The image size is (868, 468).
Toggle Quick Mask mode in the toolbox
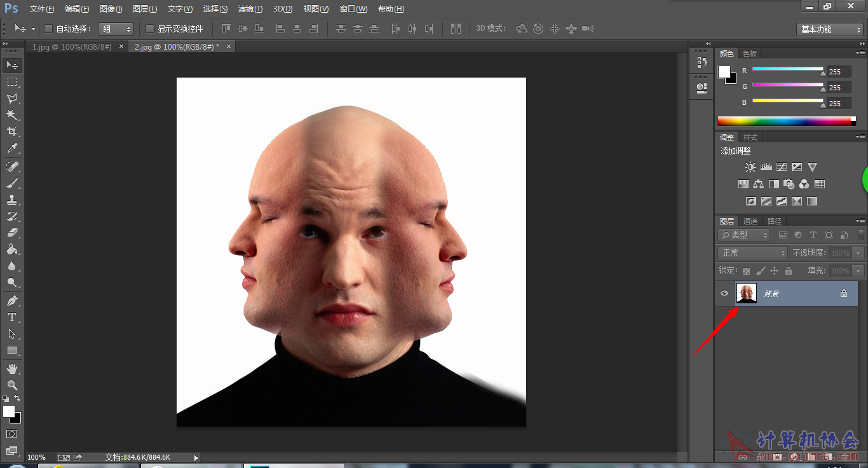(12, 434)
